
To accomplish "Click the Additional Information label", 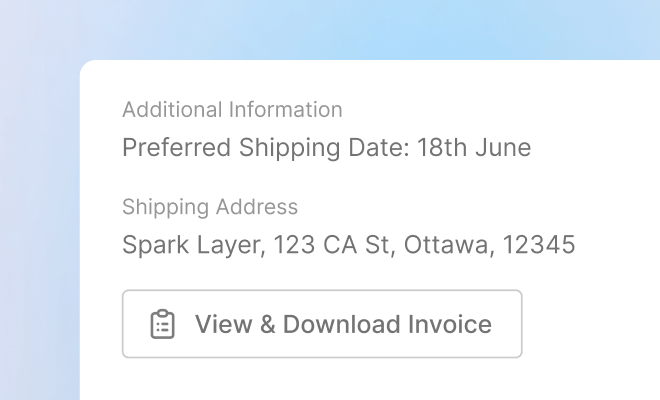I will (232, 110).
